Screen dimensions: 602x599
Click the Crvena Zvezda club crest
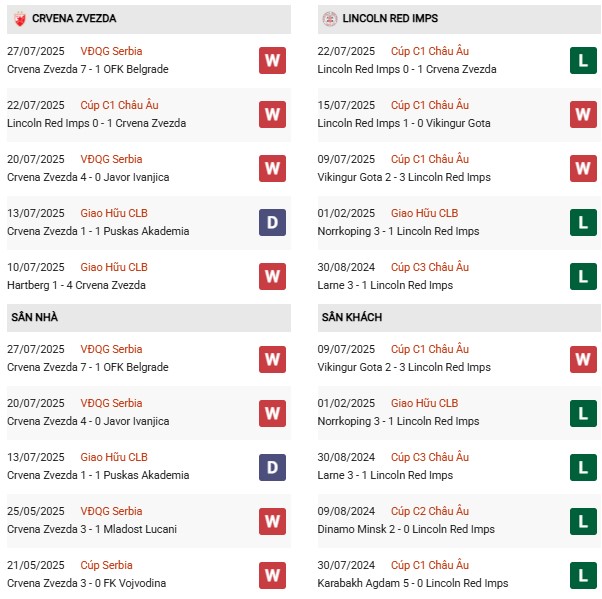coord(19,18)
